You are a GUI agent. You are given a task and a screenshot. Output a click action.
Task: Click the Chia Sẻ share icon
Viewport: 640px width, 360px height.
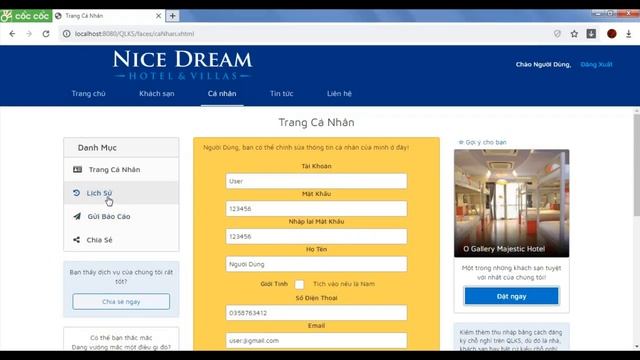click(76, 240)
